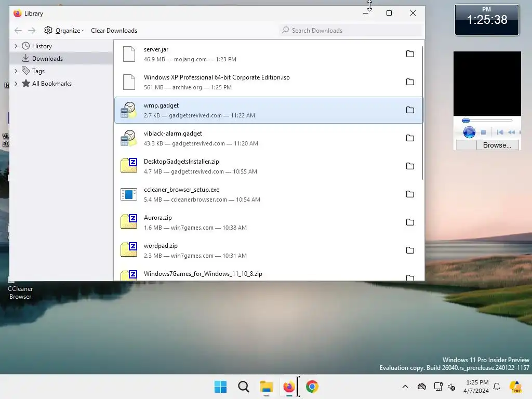Expand the History tree node
532x399 pixels.
(16, 46)
